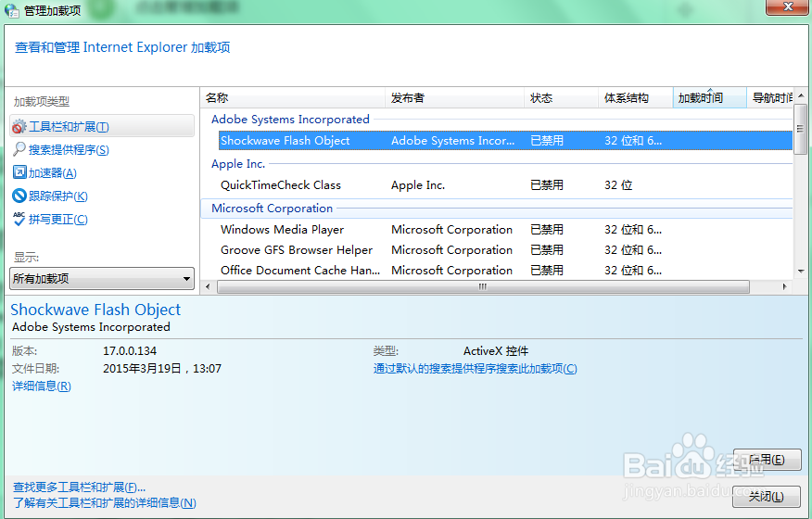Image resolution: width=812 pixels, height=519 pixels.
Task: Select the Office Document Cache Handler row
Action: click(x=505, y=271)
